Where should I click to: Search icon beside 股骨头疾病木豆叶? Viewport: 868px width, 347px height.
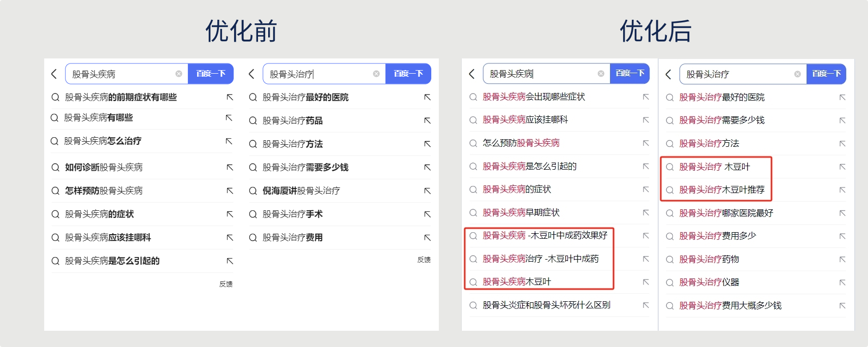[x=473, y=281]
